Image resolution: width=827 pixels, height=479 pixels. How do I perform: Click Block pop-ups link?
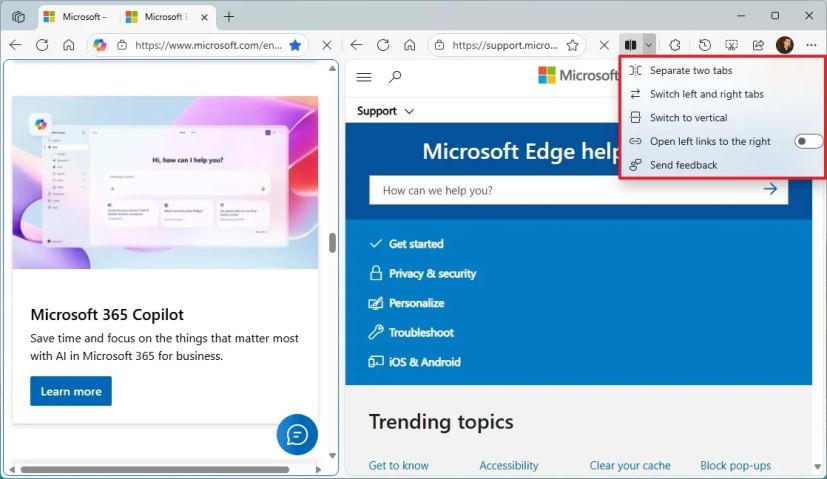[x=735, y=465]
